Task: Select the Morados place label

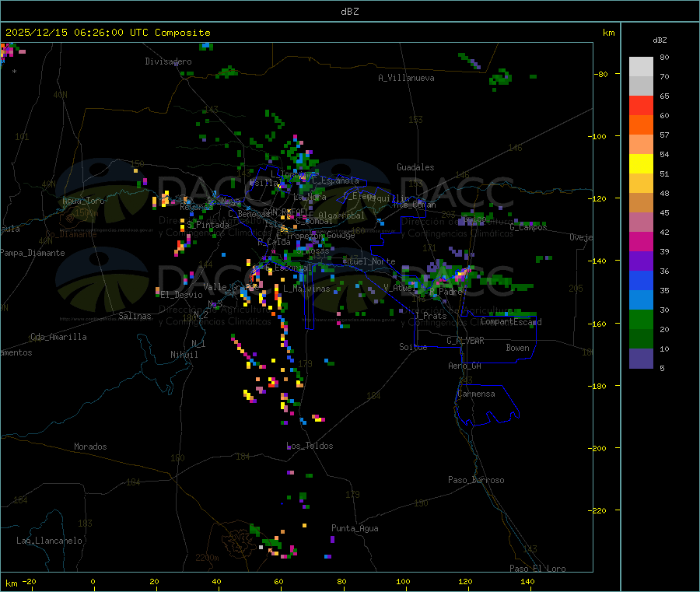Action: tap(90, 447)
